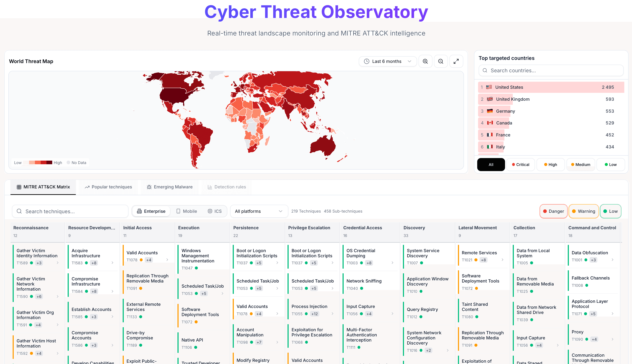Click the building icon beside Enterprise
Screen dimensions: 632x364
click(x=139, y=211)
